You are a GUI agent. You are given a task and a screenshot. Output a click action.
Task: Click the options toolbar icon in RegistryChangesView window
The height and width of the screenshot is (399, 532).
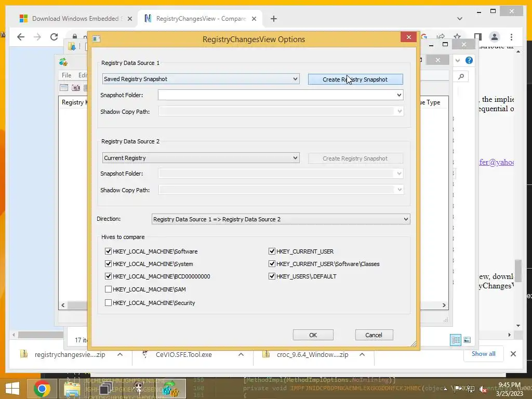click(x=64, y=87)
